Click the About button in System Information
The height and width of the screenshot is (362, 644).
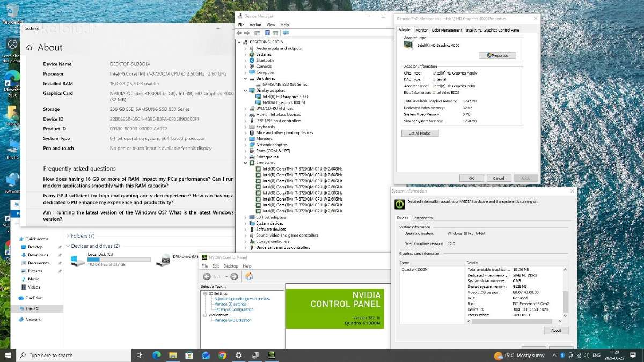coord(556,330)
